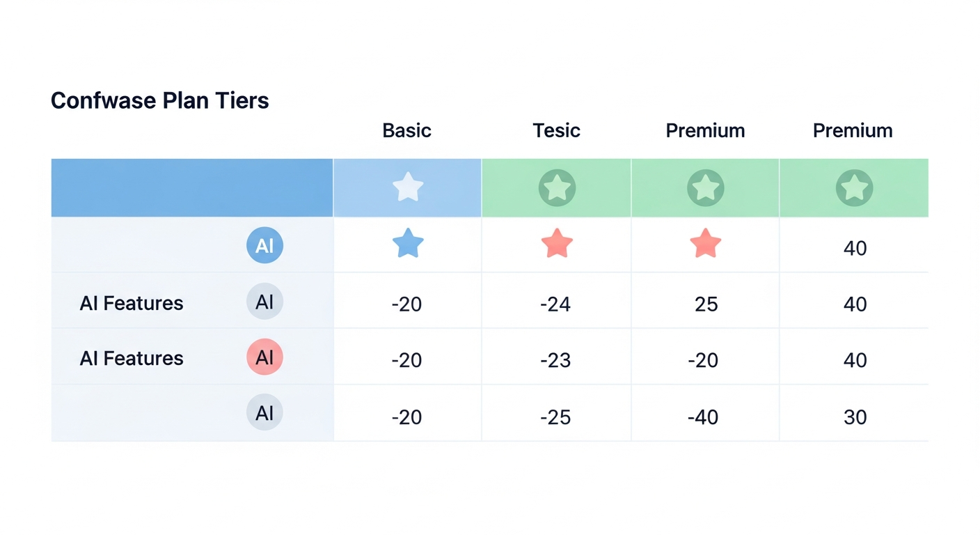The height and width of the screenshot is (535, 980).
Task: Click the 30 value in last column
Action: [855, 417]
